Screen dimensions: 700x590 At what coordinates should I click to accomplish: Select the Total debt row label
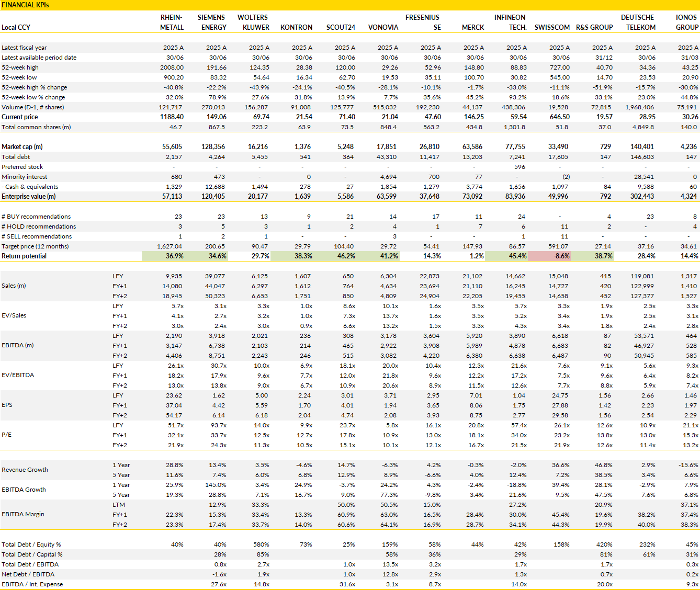point(16,157)
